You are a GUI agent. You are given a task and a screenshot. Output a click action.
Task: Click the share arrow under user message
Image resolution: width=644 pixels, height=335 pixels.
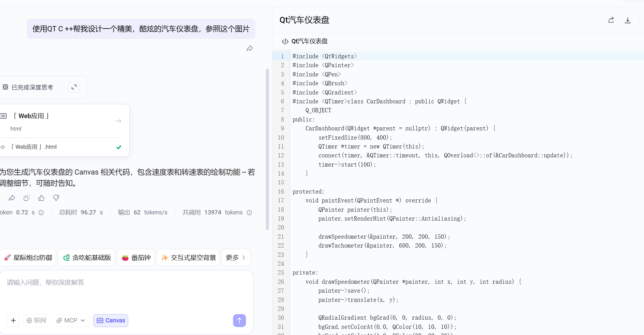tap(250, 48)
